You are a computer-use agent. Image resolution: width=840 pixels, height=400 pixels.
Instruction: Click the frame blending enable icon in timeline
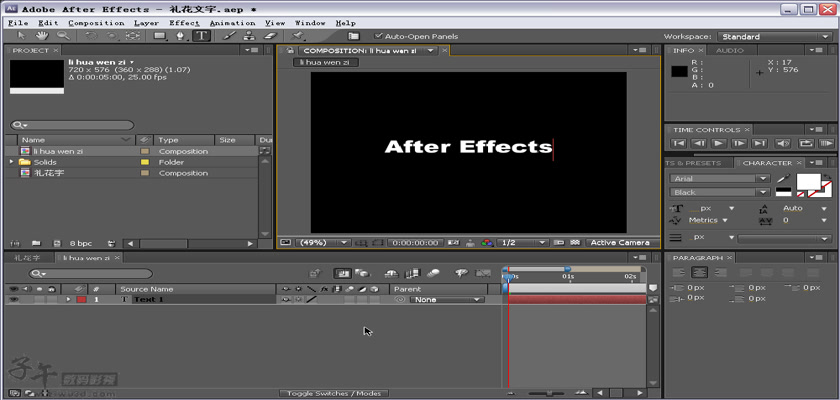tap(412, 274)
